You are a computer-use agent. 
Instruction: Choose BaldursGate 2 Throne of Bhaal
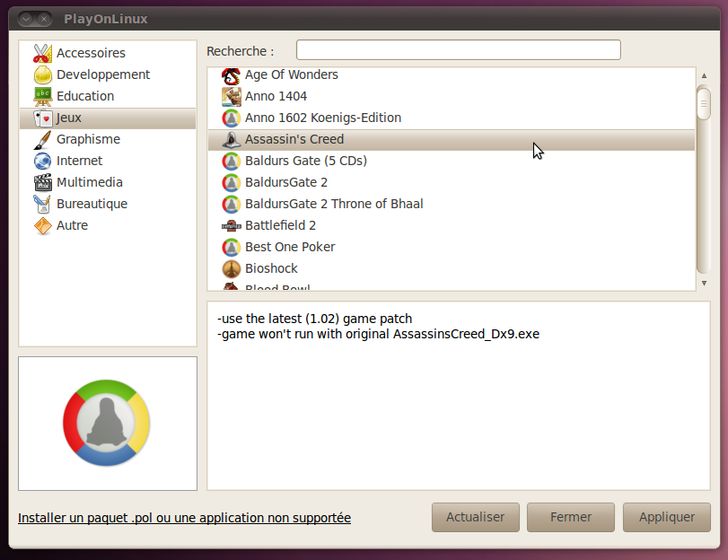(452, 204)
